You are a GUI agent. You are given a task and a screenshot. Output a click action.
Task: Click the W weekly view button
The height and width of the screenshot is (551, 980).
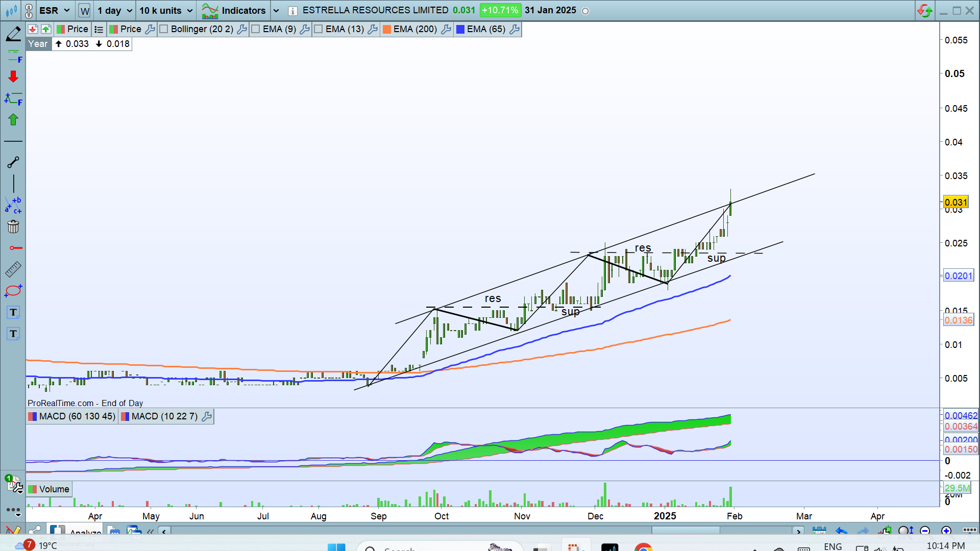(85, 11)
